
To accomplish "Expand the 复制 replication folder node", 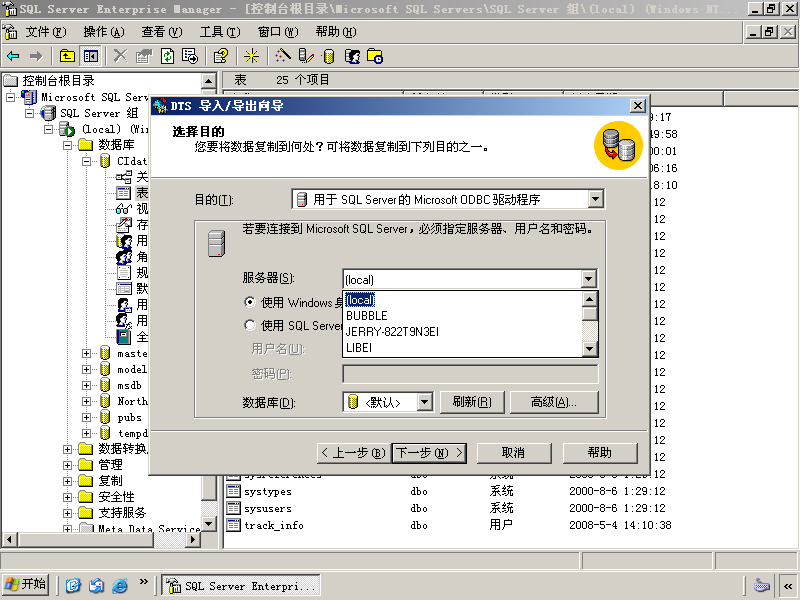I will tap(67, 481).
